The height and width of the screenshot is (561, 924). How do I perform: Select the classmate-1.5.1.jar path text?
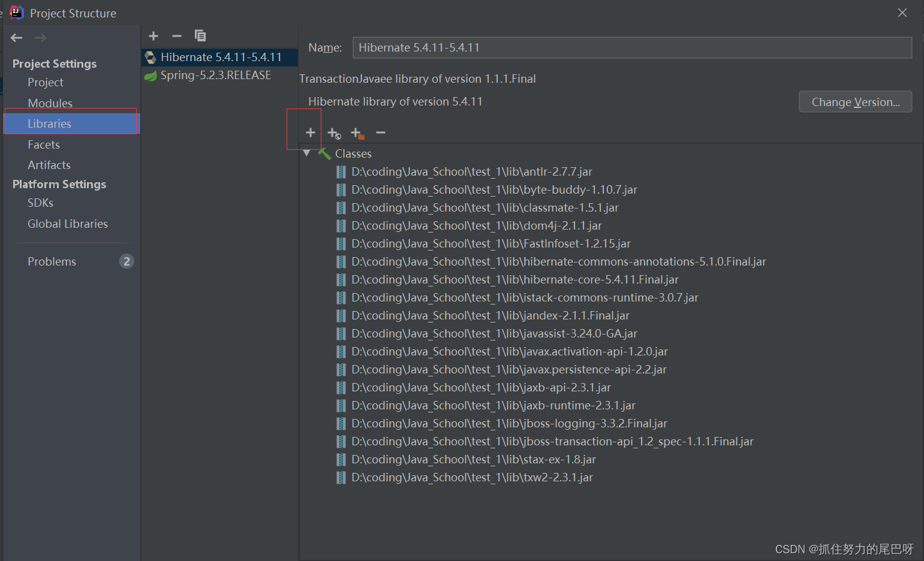click(485, 208)
